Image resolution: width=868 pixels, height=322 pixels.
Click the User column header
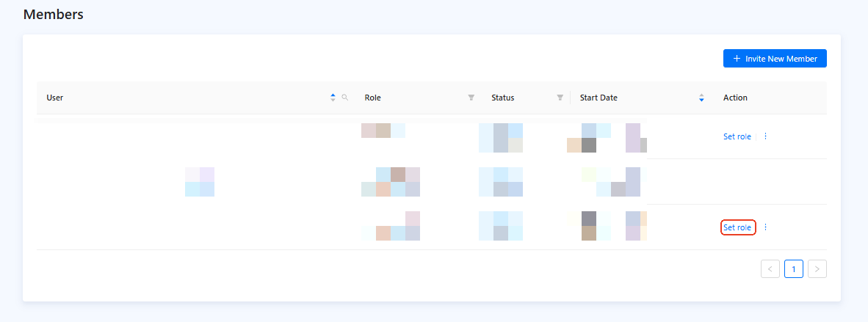[x=55, y=98]
